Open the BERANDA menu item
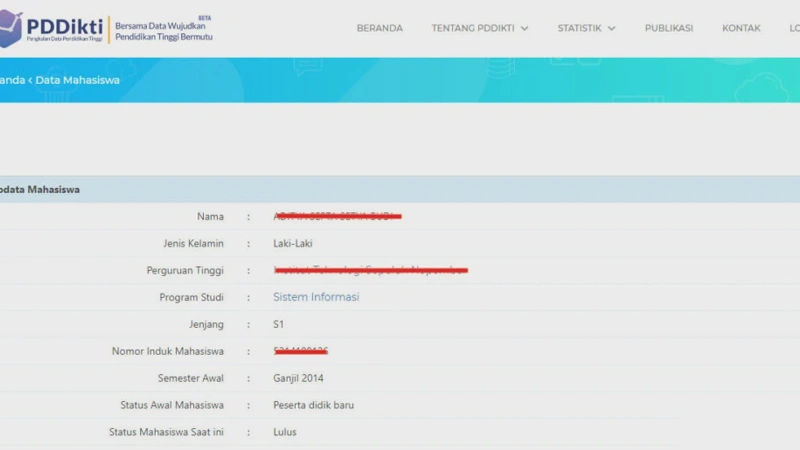Screen dimensions: 800x450 coord(380,28)
